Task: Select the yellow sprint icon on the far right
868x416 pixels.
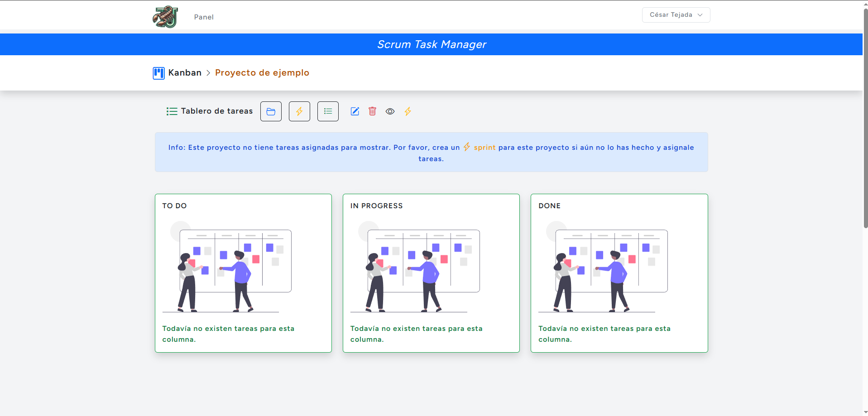Action: tap(408, 111)
